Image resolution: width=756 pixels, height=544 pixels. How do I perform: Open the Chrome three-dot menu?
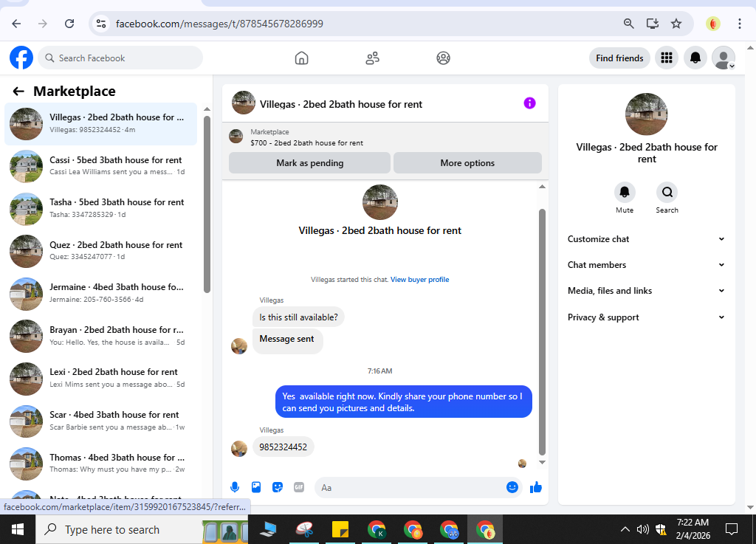point(739,24)
